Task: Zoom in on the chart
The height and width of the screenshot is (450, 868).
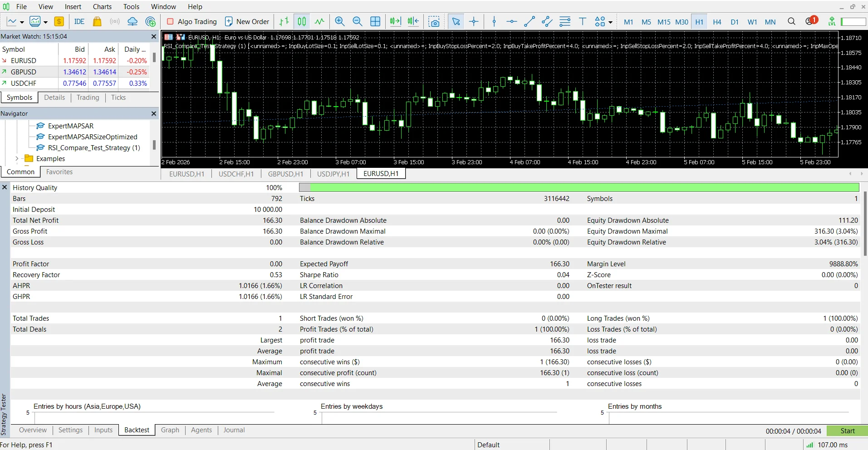Action: tap(339, 21)
